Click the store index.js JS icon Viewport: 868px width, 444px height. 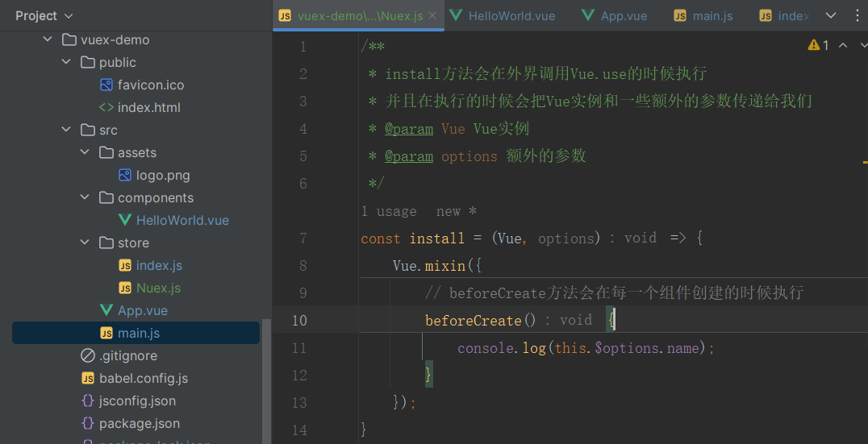point(125,265)
